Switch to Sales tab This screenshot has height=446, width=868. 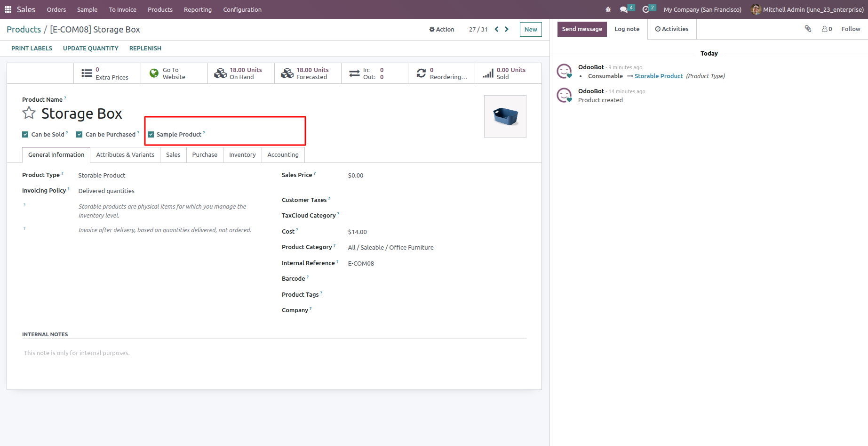pyautogui.click(x=173, y=155)
